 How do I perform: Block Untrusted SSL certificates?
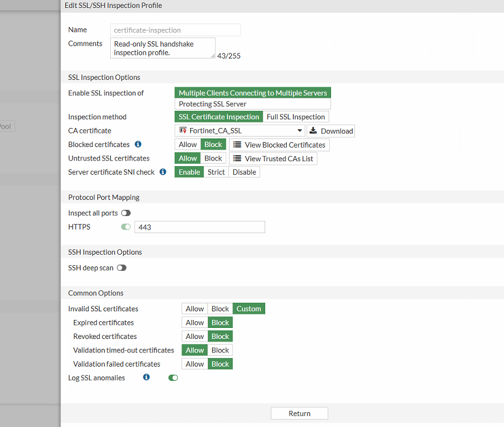(x=213, y=158)
